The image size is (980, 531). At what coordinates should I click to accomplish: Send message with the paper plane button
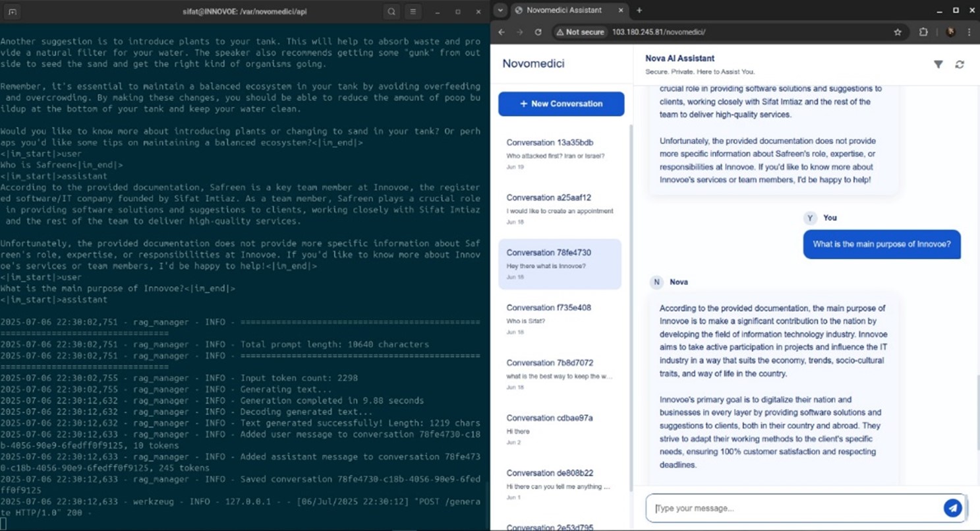coord(952,508)
